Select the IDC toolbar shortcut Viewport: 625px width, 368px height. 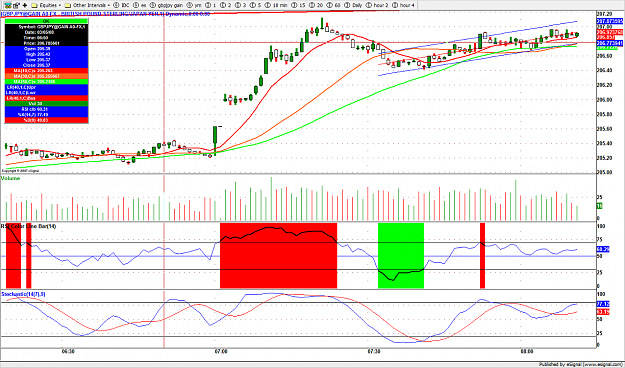pyautogui.click(x=121, y=6)
